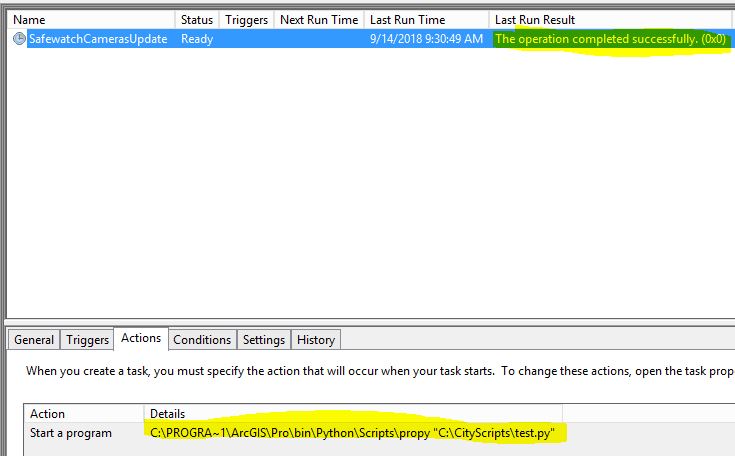The image size is (735, 456).
Task: Open the Conditions tab
Action: pos(202,340)
